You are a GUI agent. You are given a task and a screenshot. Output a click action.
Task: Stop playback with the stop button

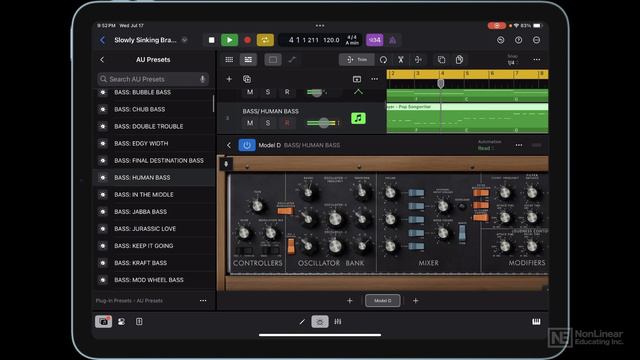[x=211, y=40]
